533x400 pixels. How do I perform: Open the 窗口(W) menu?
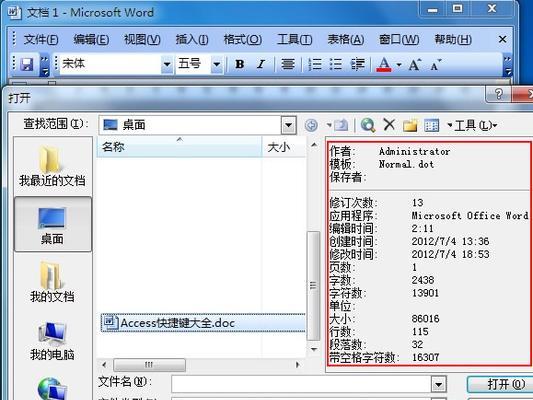[x=399, y=39]
